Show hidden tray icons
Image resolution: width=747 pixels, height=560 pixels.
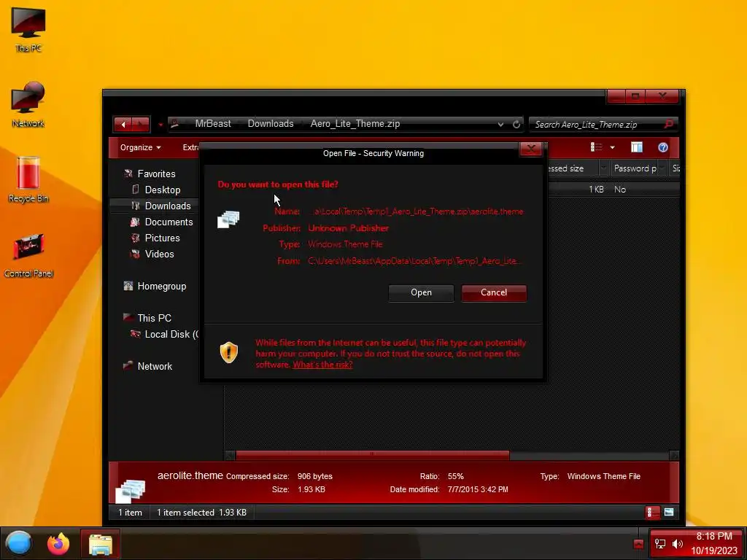pyautogui.click(x=638, y=544)
